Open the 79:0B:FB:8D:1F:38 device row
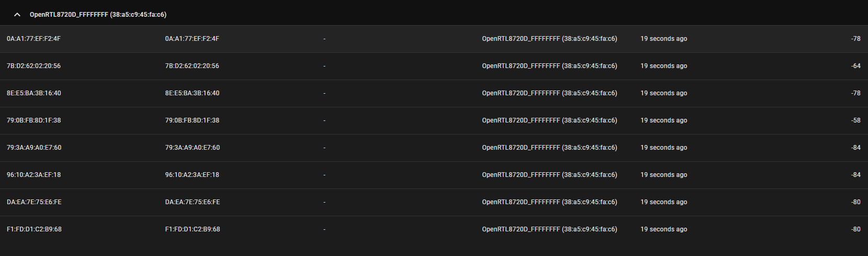 click(x=34, y=120)
